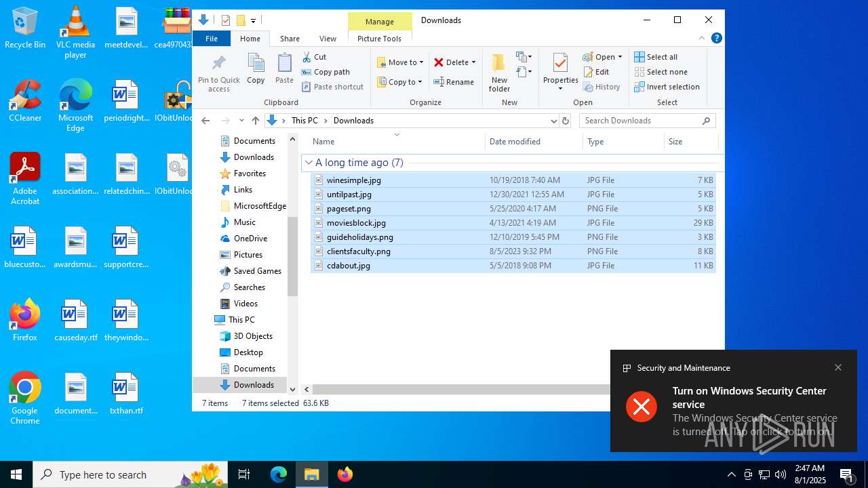The width and height of the screenshot is (868, 488).
Task: Go up one folder level
Action: coord(255,121)
